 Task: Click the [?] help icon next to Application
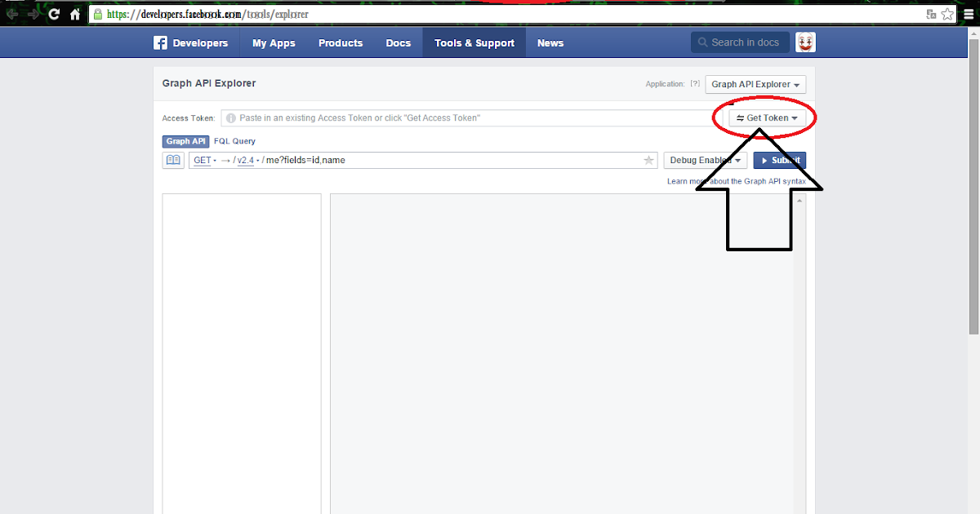pyautogui.click(x=695, y=84)
